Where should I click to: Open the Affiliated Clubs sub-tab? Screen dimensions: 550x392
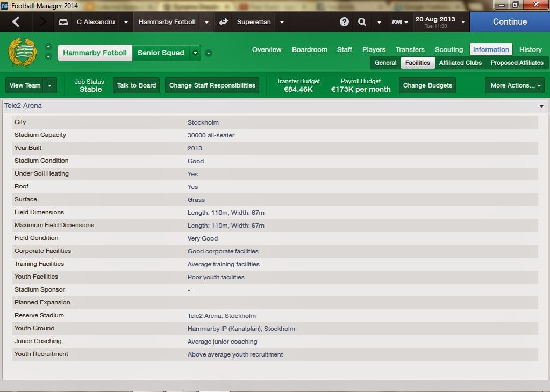pos(460,63)
